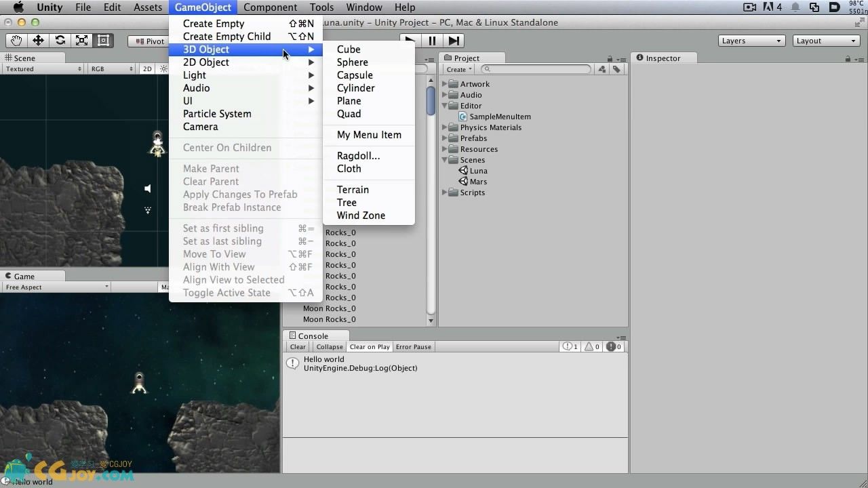
Task: Click the audio speaker gizmo in Scene view
Action: pos(148,188)
